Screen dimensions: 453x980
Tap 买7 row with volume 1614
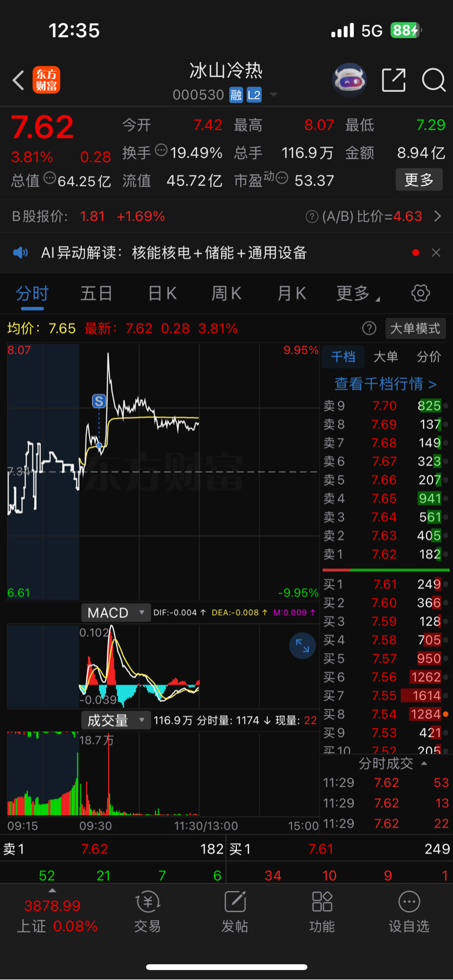pos(386,695)
